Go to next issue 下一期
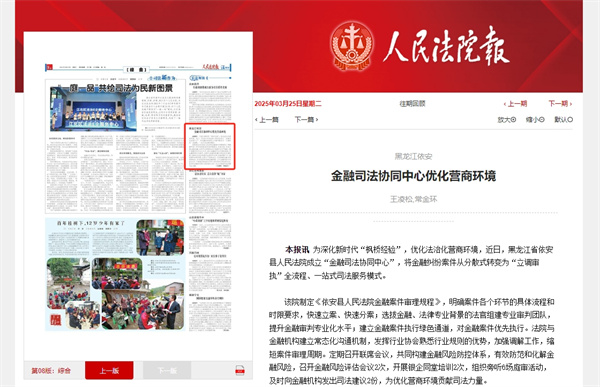600x387 pixels. point(560,103)
